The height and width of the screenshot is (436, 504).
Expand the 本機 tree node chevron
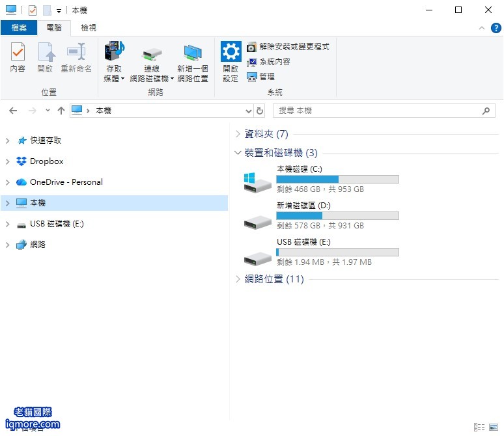click(x=7, y=203)
